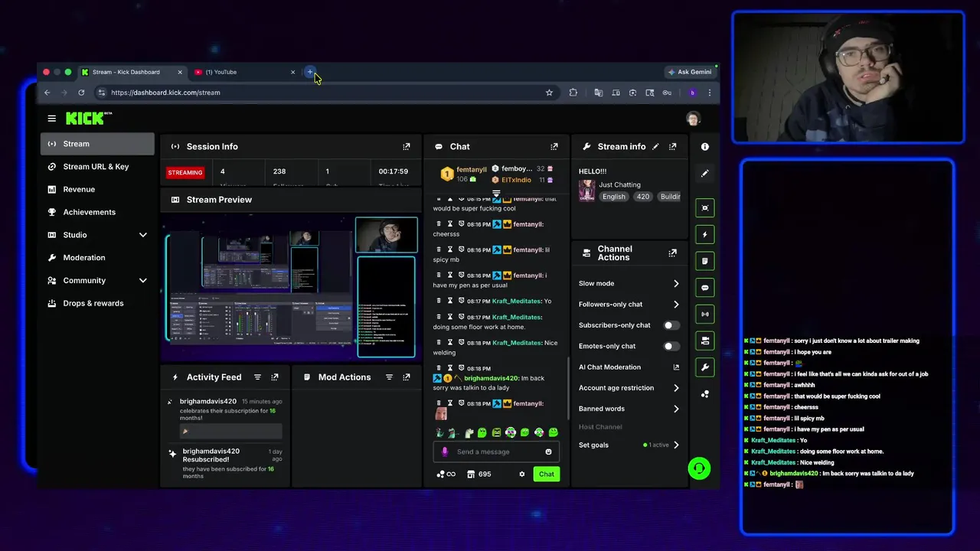Open the browser three-dot menu
This screenshot has height=551, width=980.
(710, 93)
